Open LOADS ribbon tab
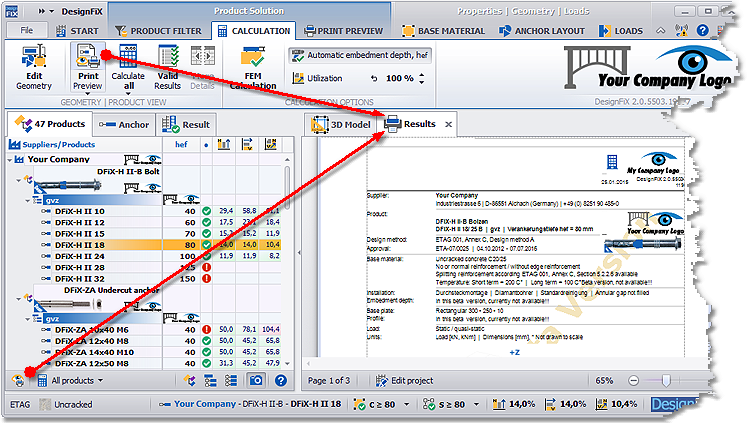Viewport: 747px width, 425px height. point(621,31)
